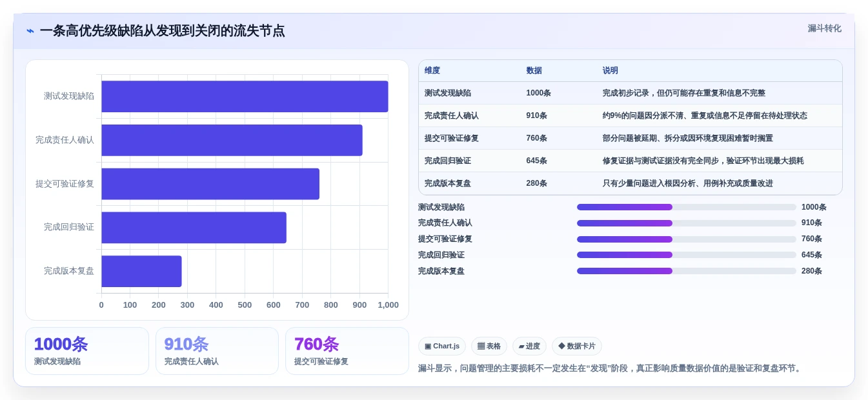The width and height of the screenshot is (868, 400).
Task: Click the 测试发现缺陷 chart axis label
Action: click(x=69, y=96)
